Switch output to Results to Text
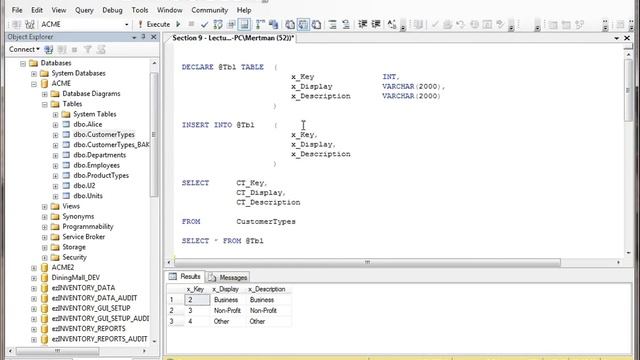Viewport: 640px width, 360px height. [x=290, y=24]
